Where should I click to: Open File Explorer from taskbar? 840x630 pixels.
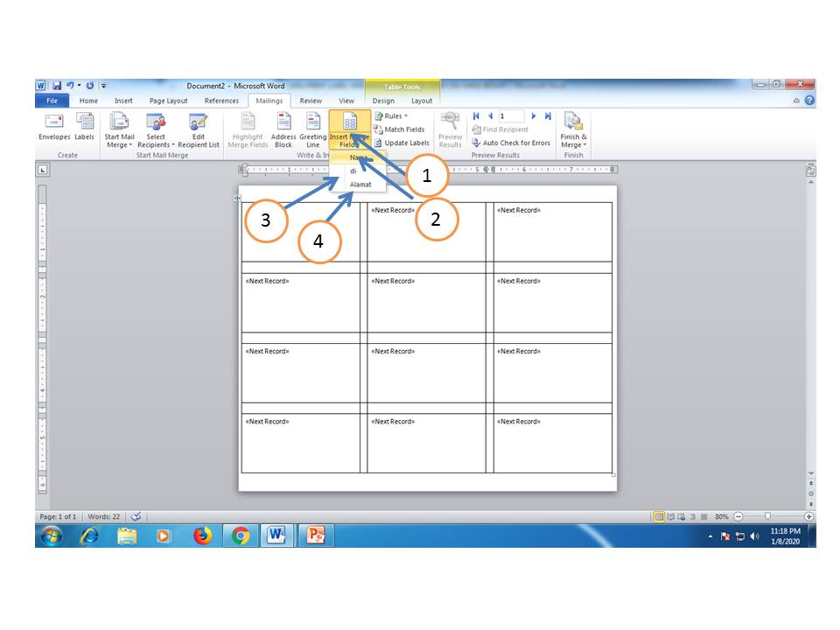126,535
